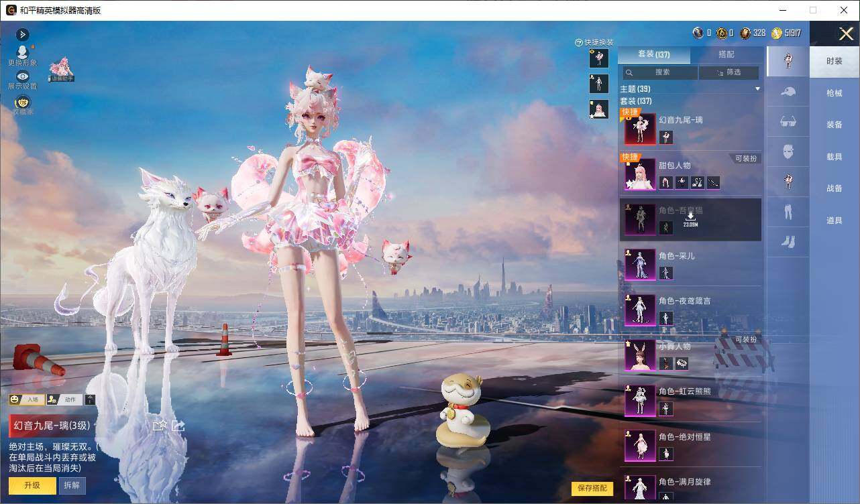Viewport: 860px width, 504px height.
Task: Select the 角色-虹云熊熊 outfit thumbnail
Action: click(x=640, y=400)
